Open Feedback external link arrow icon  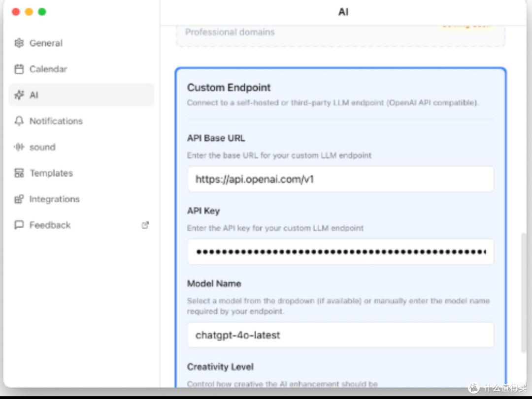click(x=145, y=225)
